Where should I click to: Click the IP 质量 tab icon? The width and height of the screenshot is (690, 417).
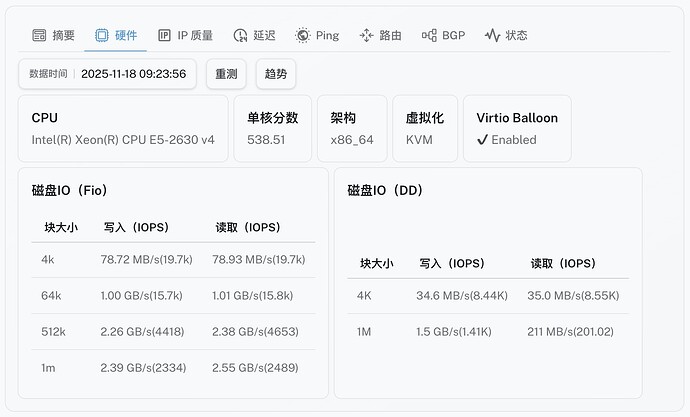click(164, 35)
